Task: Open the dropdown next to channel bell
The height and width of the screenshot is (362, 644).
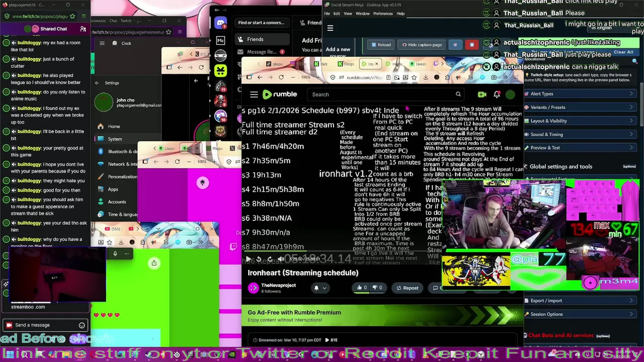Action: tap(325, 288)
